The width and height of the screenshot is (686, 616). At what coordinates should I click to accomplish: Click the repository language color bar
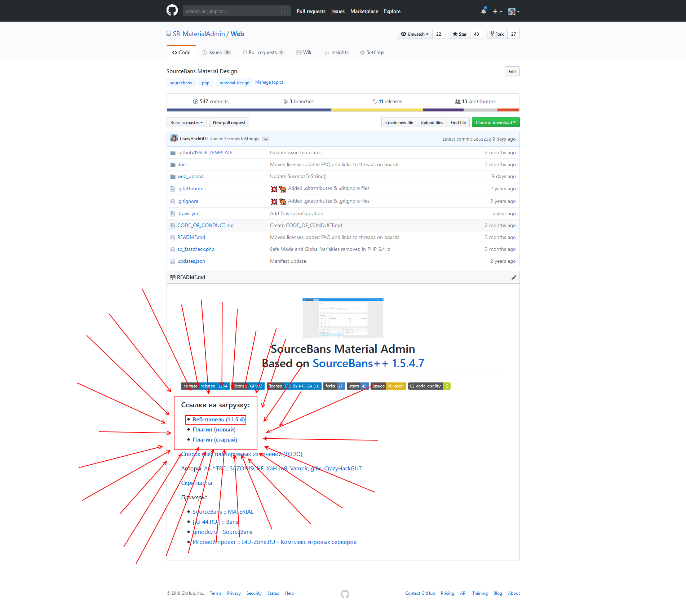click(x=342, y=110)
